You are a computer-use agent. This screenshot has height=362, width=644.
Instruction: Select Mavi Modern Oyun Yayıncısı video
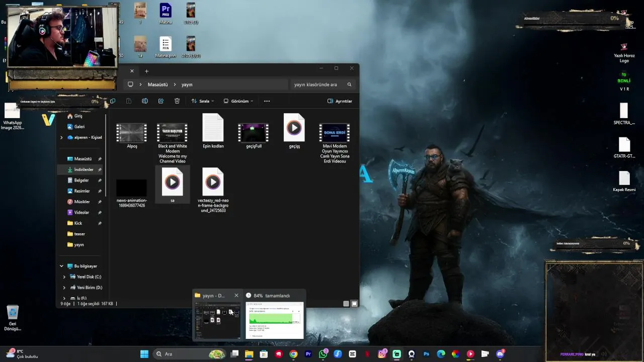[335, 143]
